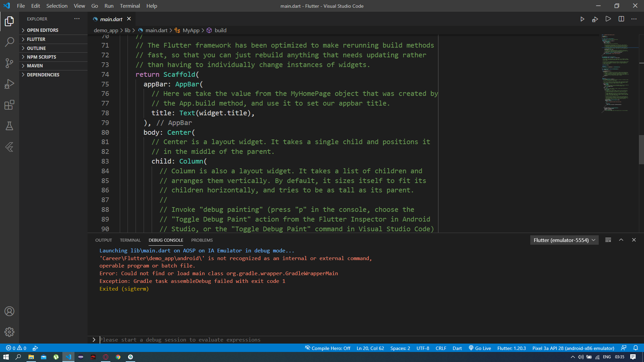Open the Manage gear icon
The width and height of the screenshot is (644, 362).
coord(9,332)
